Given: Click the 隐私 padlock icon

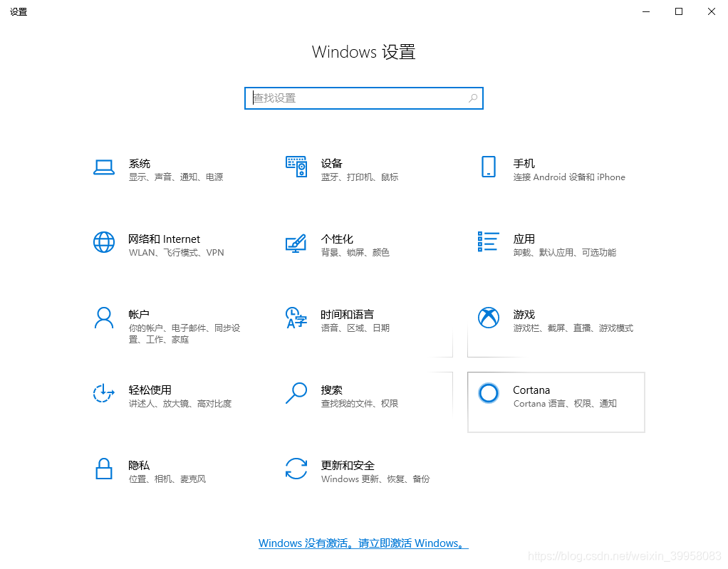Looking at the screenshot, I should coord(103,469).
